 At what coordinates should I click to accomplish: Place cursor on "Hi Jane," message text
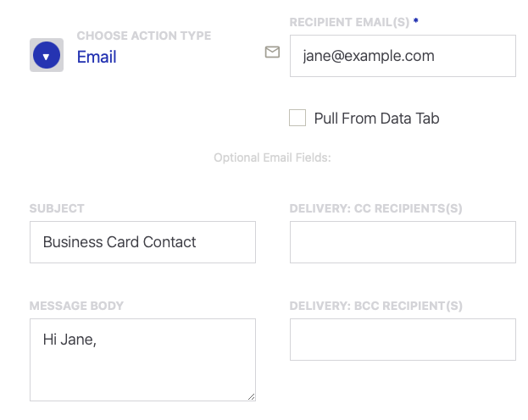pyautogui.click(x=69, y=340)
